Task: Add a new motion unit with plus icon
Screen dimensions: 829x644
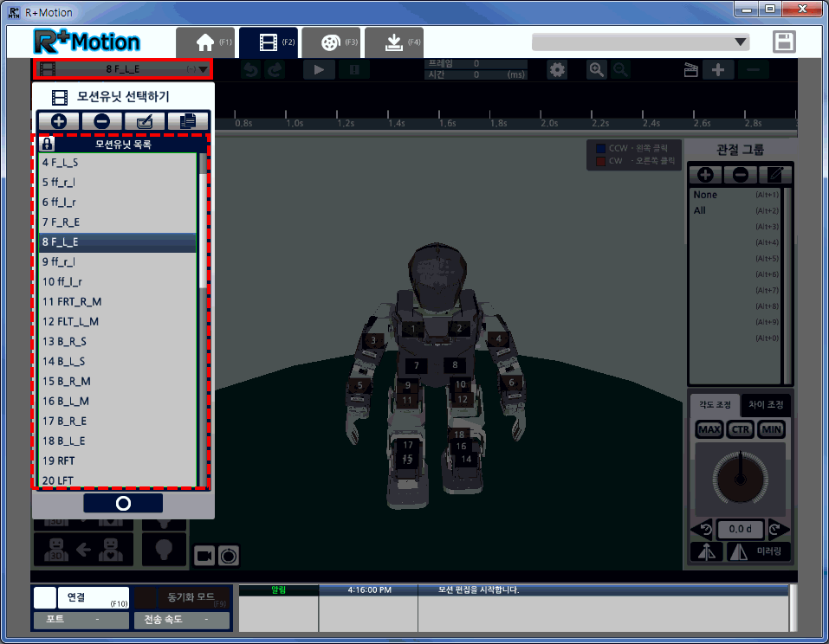Action: (58, 122)
